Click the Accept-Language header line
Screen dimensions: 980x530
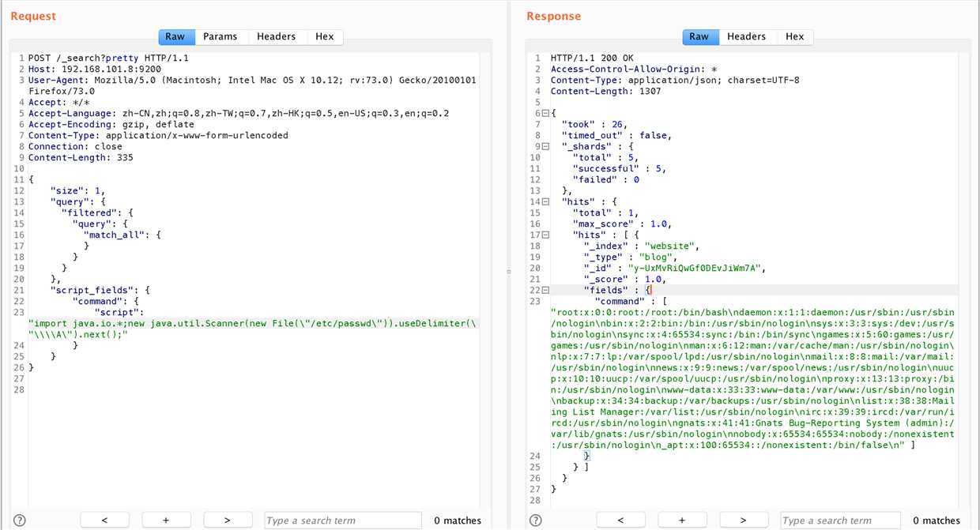[239, 114]
